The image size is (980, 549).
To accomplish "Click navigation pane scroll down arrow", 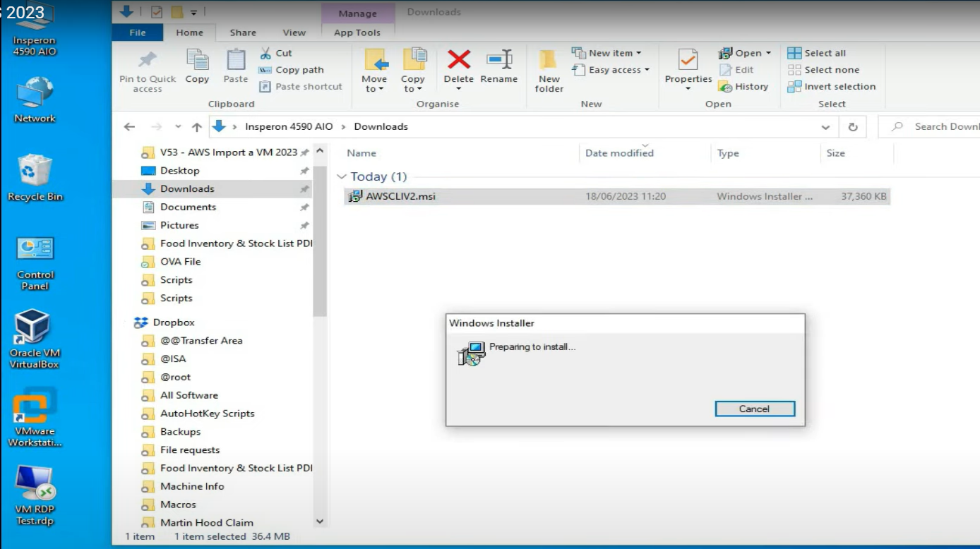I will 320,521.
